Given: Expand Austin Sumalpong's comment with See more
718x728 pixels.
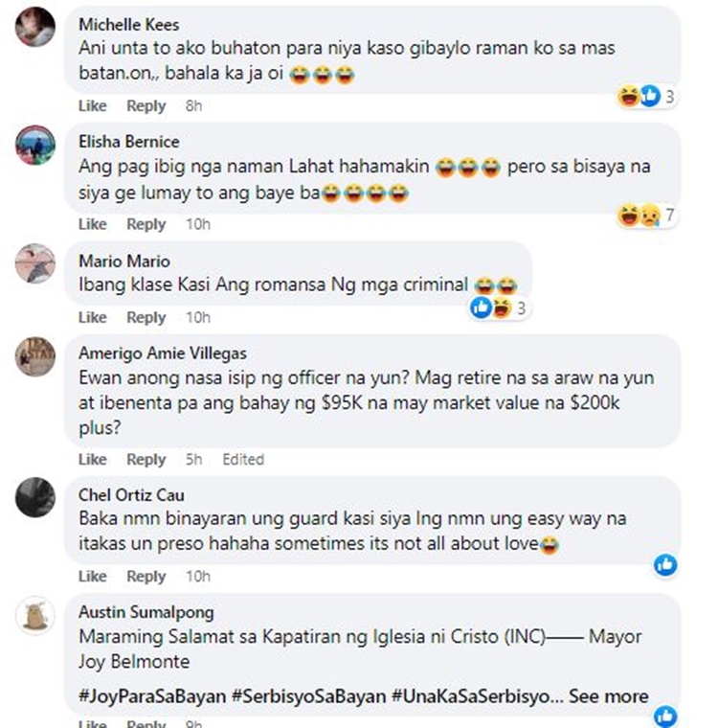Looking at the screenshot, I should tap(609, 696).
